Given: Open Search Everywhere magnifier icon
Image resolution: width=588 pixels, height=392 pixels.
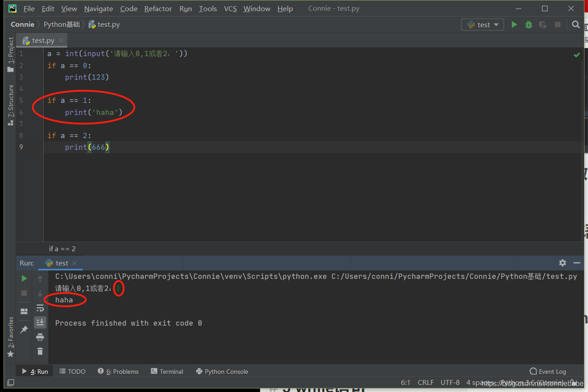Looking at the screenshot, I should pyautogui.click(x=576, y=25).
